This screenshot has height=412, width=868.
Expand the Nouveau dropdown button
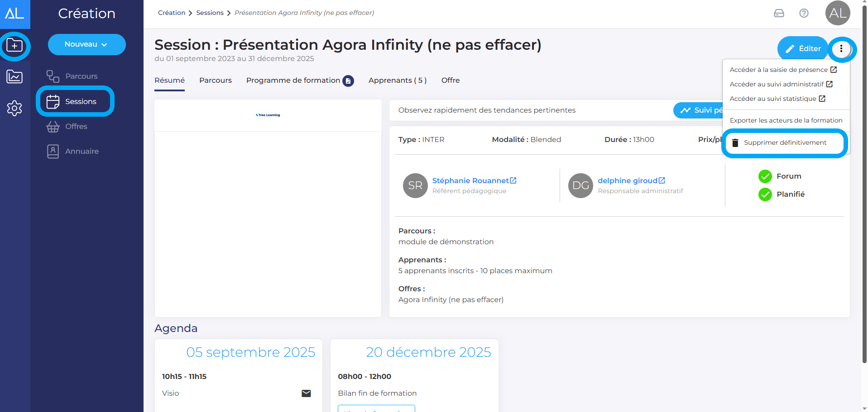point(86,44)
